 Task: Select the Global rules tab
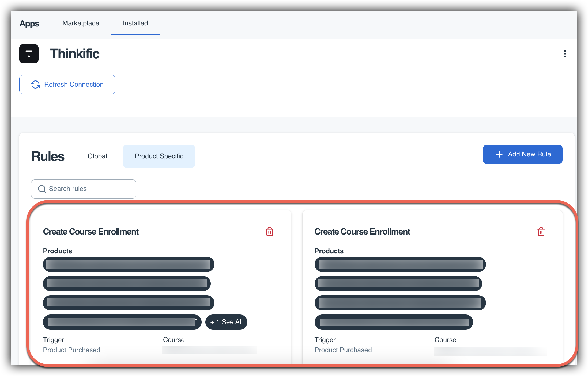(x=97, y=156)
